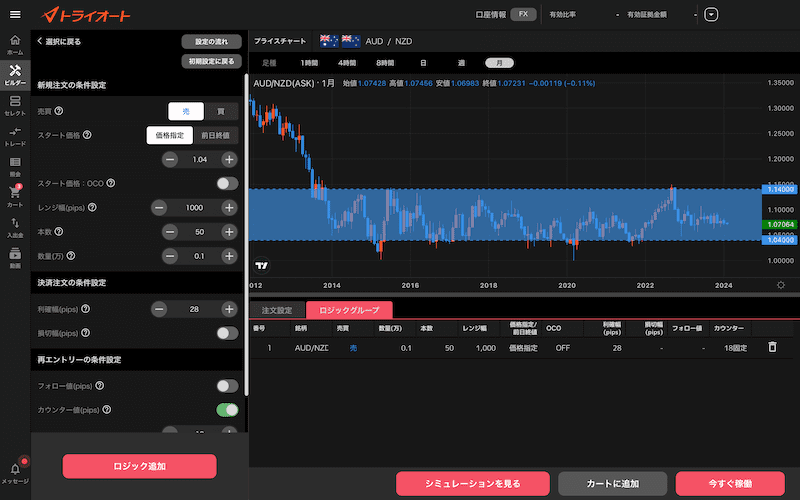Increase take-profit width 28
The image size is (800, 500).
(x=229, y=309)
